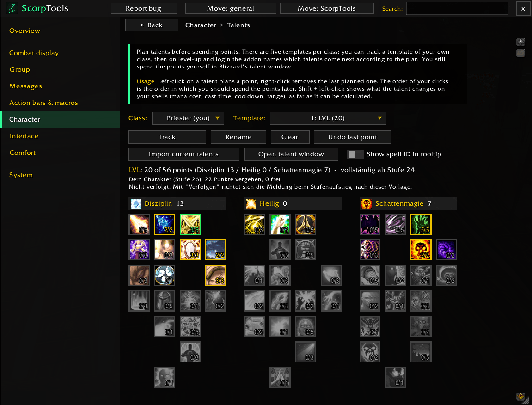Open the System section
The width and height of the screenshot is (532, 405).
coord(21,175)
